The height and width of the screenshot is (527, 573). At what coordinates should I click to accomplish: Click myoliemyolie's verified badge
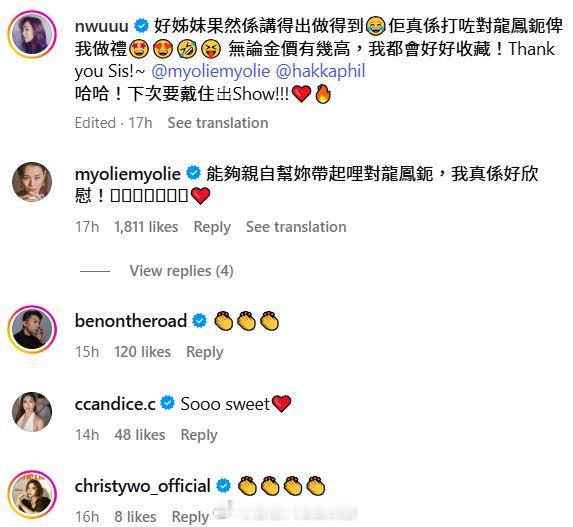click(x=193, y=173)
